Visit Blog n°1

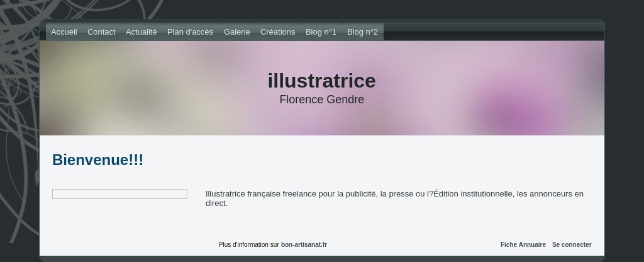coord(321,32)
